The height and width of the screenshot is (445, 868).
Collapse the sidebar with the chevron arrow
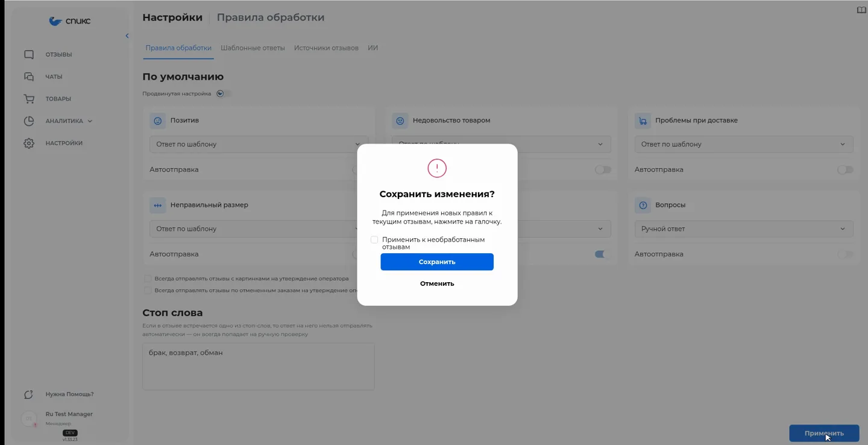point(127,36)
